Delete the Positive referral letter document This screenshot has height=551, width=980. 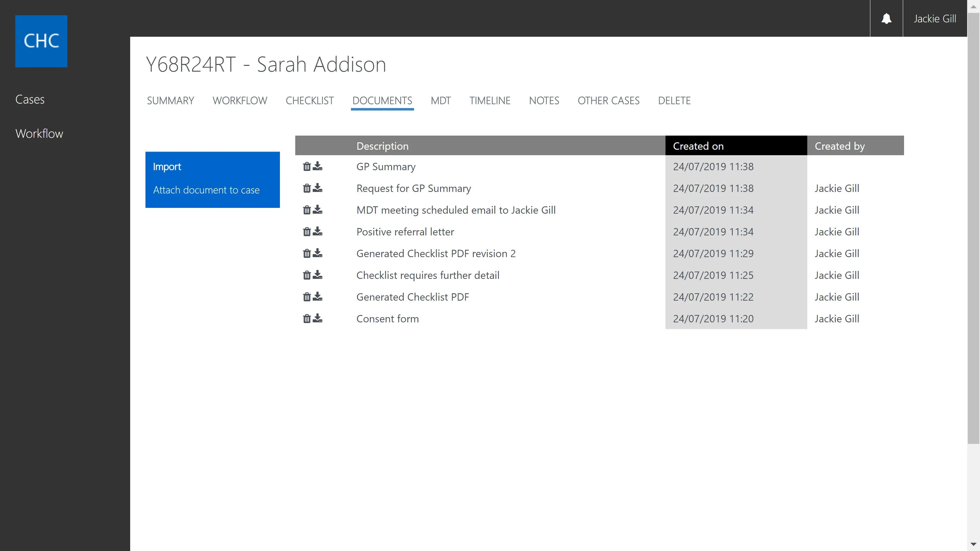[307, 232]
